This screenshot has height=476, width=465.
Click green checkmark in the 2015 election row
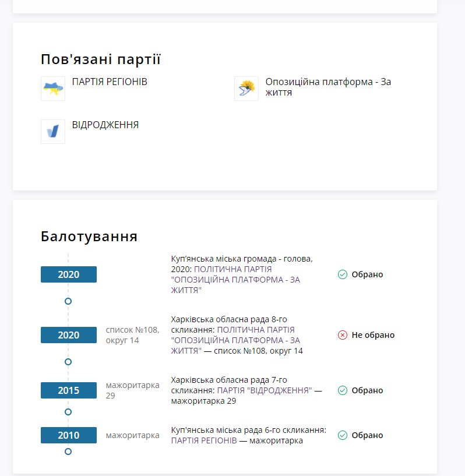coord(343,390)
